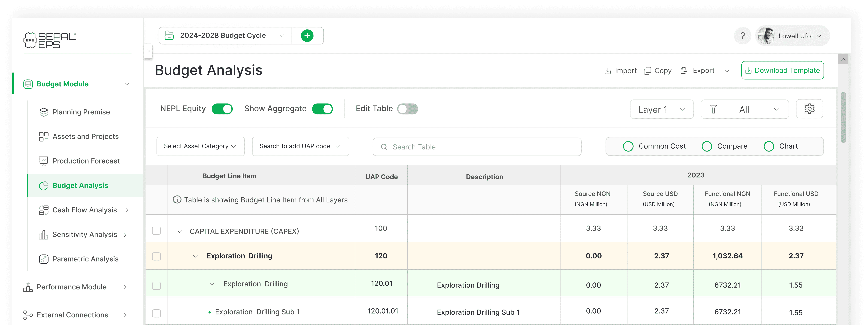Check the Exploration Drilling 120 row checkbox
The width and height of the screenshot is (868, 325).
(x=156, y=256)
